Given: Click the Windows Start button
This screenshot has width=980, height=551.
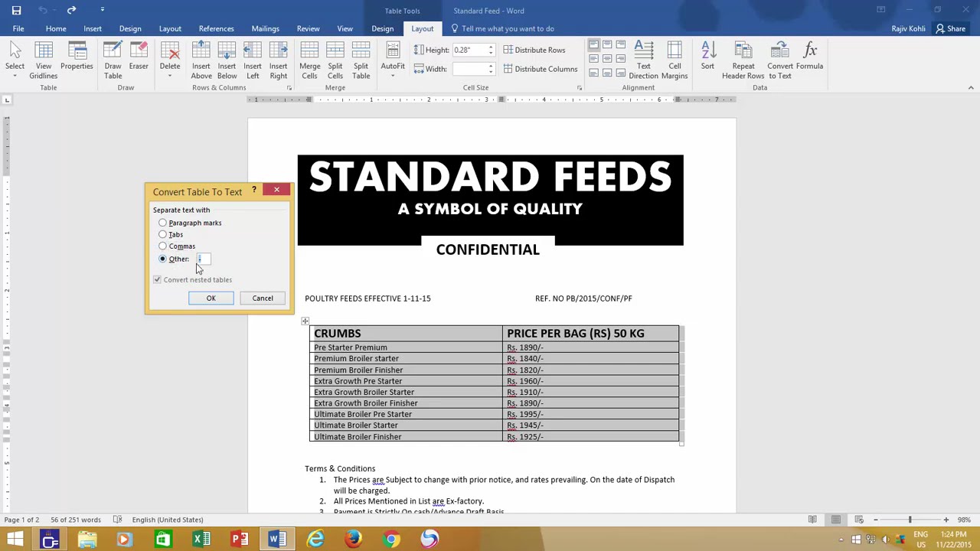Looking at the screenshot, I should (x=15, y=540).
